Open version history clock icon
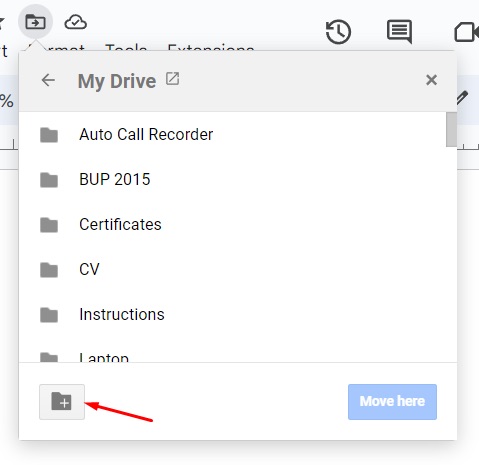This screenshot has width=479, height=465. pos(338,32)
